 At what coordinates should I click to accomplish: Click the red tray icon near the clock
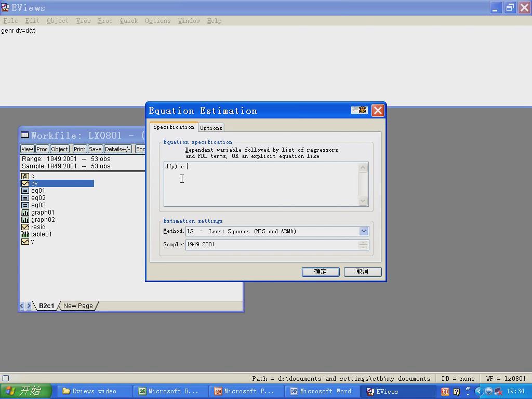(x=445, y=392)
